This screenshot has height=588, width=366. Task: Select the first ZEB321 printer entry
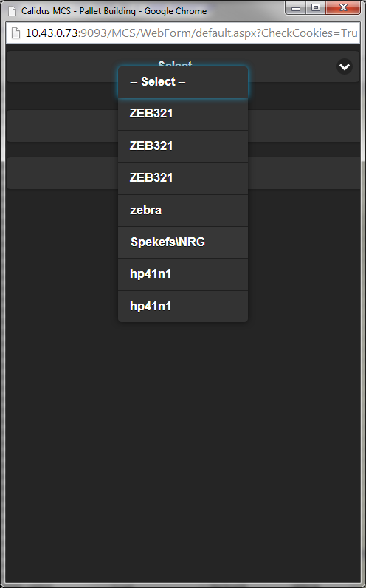pyautogui.click(x=183, y=114)
